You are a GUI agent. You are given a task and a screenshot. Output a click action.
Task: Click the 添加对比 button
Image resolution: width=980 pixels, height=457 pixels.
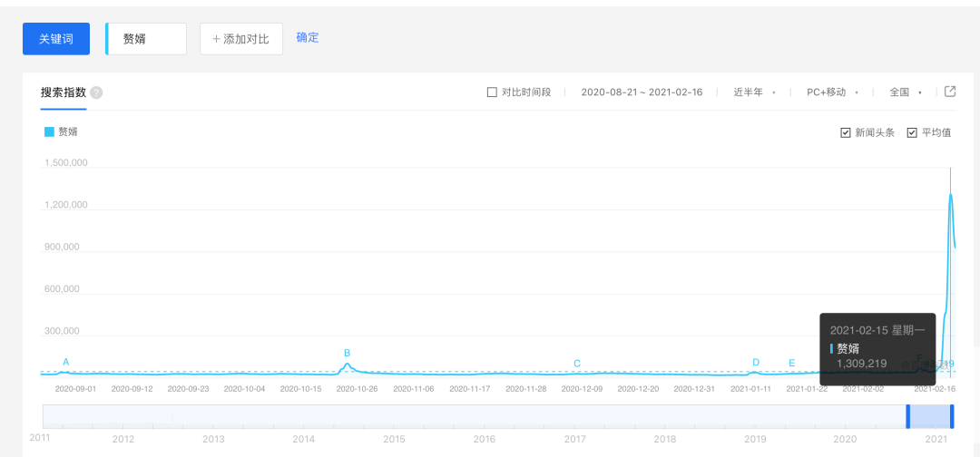[x=240, y=39]
